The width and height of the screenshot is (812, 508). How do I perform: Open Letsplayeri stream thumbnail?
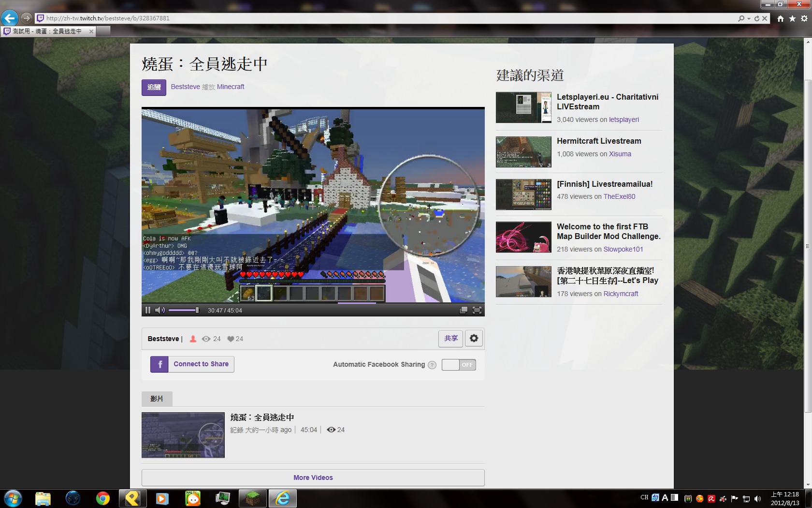(523, 107)
